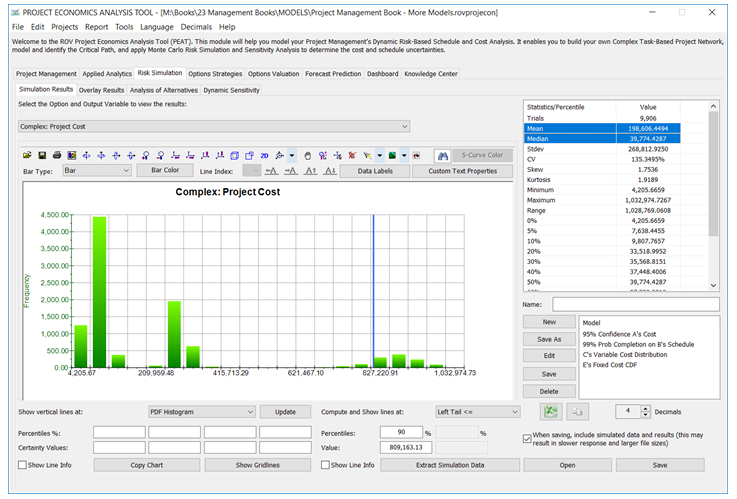Switch to the Options Strategies tab
Viewport: 737px width, 499px height.
[x=215, y=74]
